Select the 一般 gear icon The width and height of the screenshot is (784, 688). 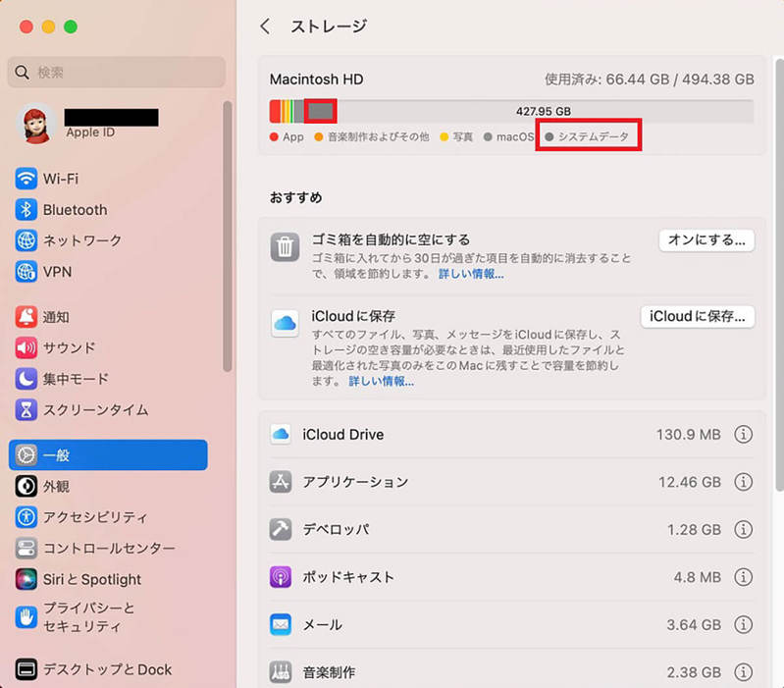tap(26, 455)
